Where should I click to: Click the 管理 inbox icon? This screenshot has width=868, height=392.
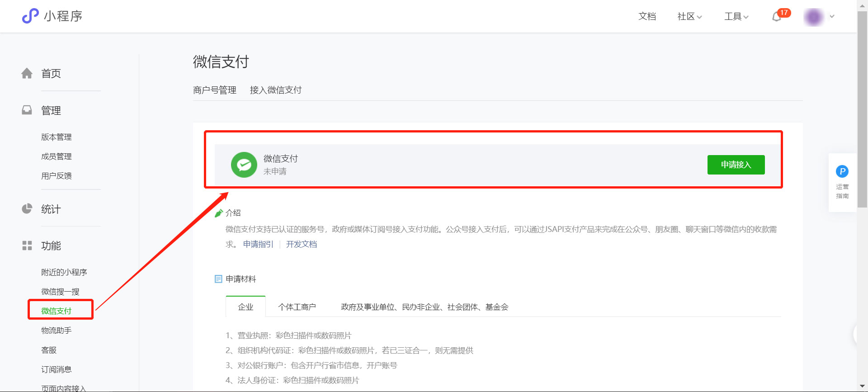click(27, 110)
